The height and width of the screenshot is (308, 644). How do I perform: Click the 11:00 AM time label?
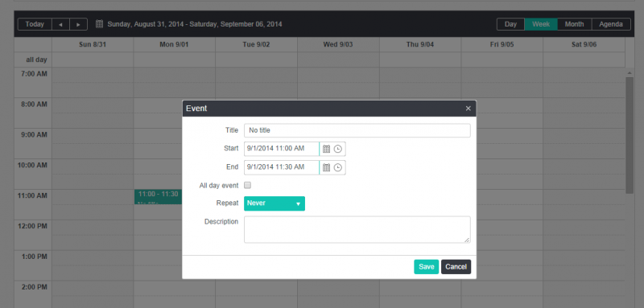click(32, 195)
